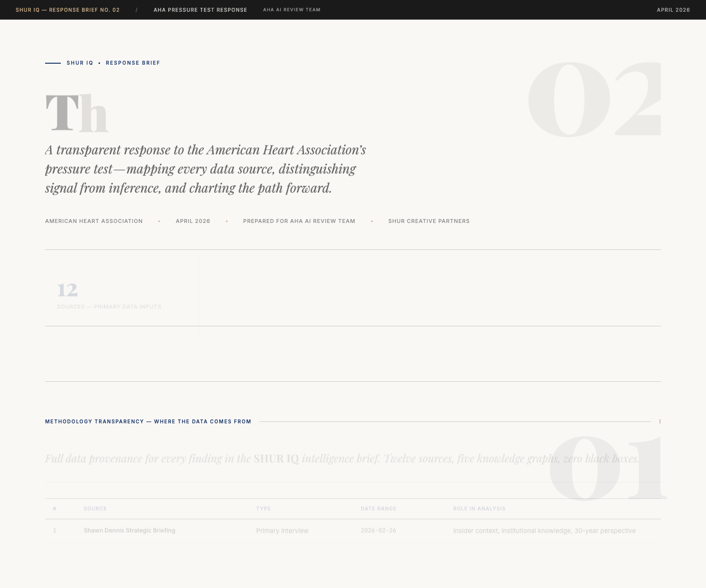Click the Date Range column header
Viewport: 706px width, 588px height.
(378, 509)
